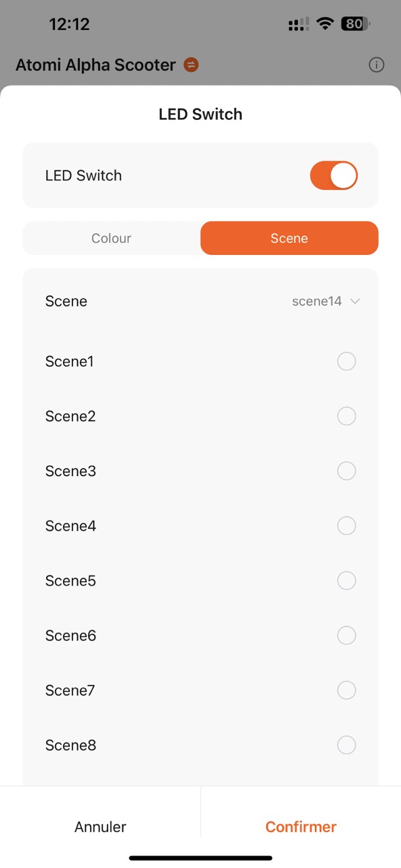401x868 pixels.
Task: Tap the info icon at top right
Action: point(376,65)
